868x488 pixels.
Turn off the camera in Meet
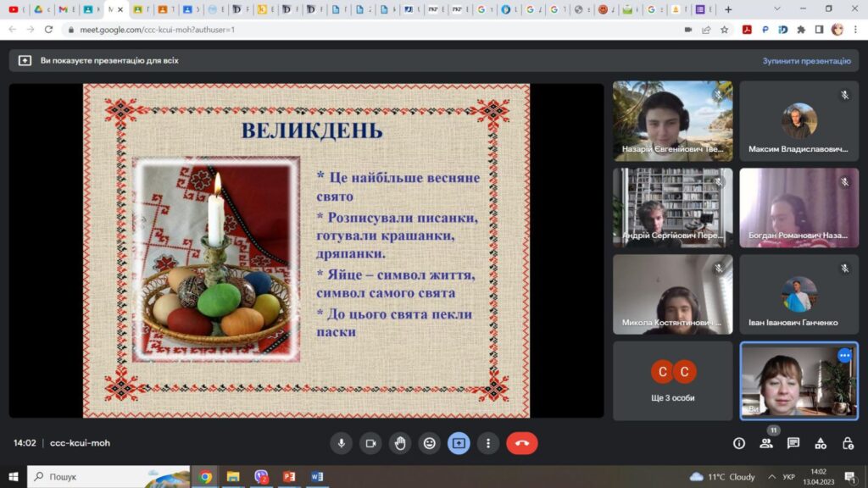pyautogui.click(x=370, y=443)
